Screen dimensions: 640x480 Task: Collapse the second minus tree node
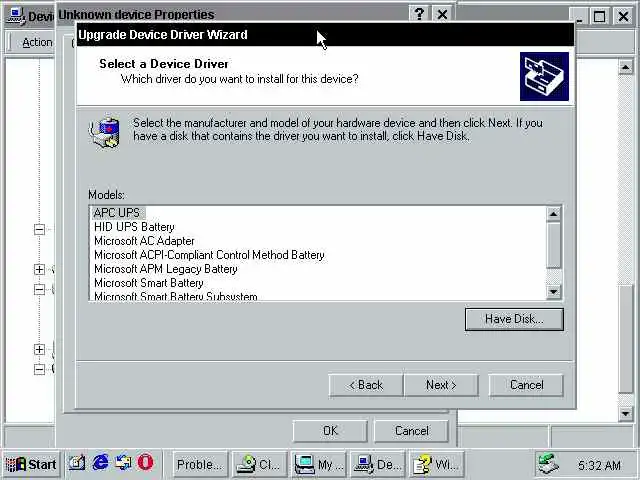[39, 289]
